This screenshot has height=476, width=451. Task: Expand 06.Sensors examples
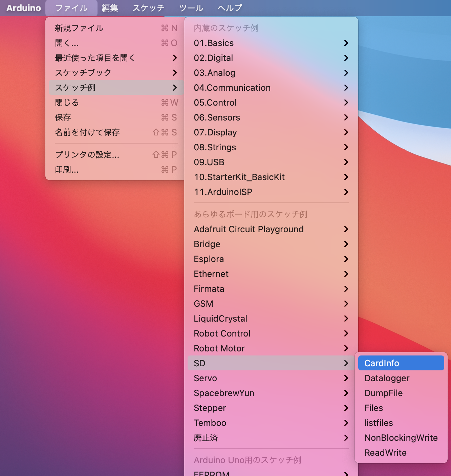coord(271,117)
